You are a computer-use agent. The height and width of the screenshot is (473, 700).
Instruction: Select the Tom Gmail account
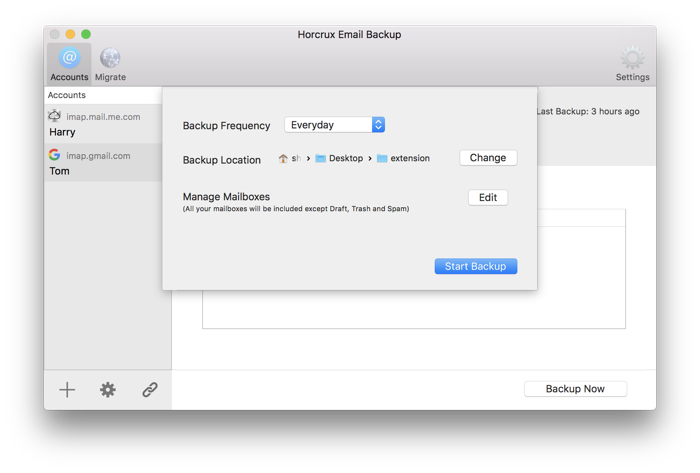[x=103, y=162]
